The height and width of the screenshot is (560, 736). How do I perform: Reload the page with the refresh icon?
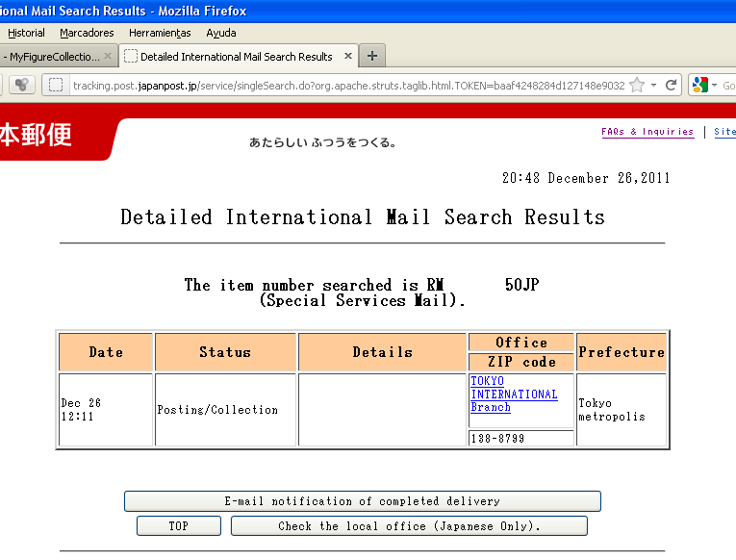click(x=671, y=85)
